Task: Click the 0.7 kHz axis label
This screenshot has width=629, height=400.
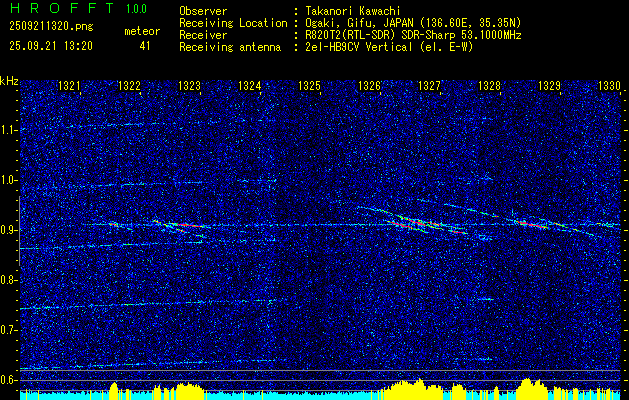Action: click(8, 330)
